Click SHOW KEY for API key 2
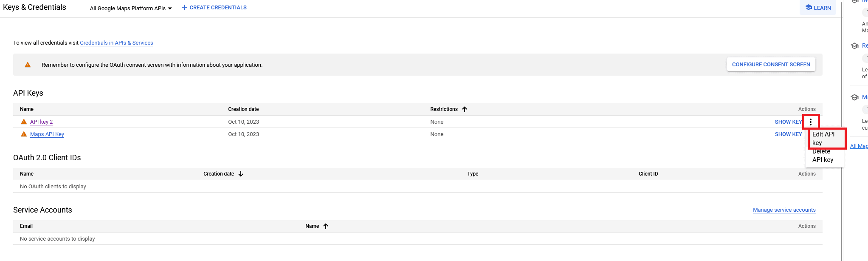 (x=788, y=122)
